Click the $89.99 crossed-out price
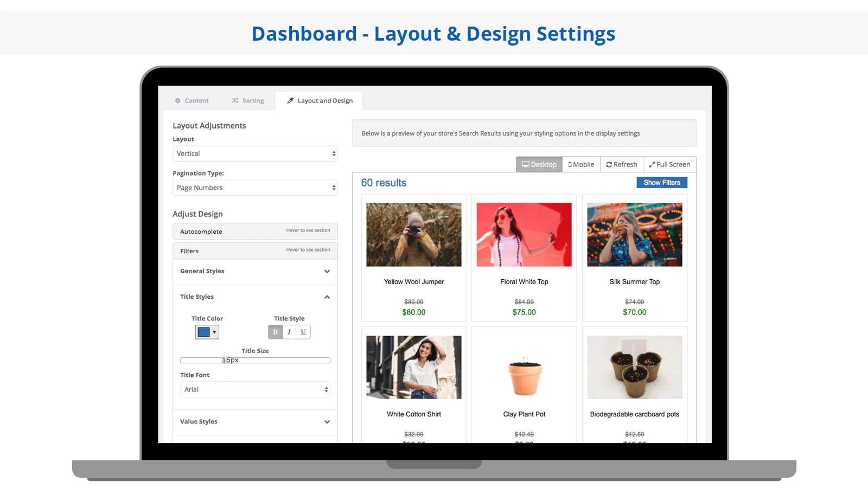This screenshot has height=488, width=868. tap(414, 302)
